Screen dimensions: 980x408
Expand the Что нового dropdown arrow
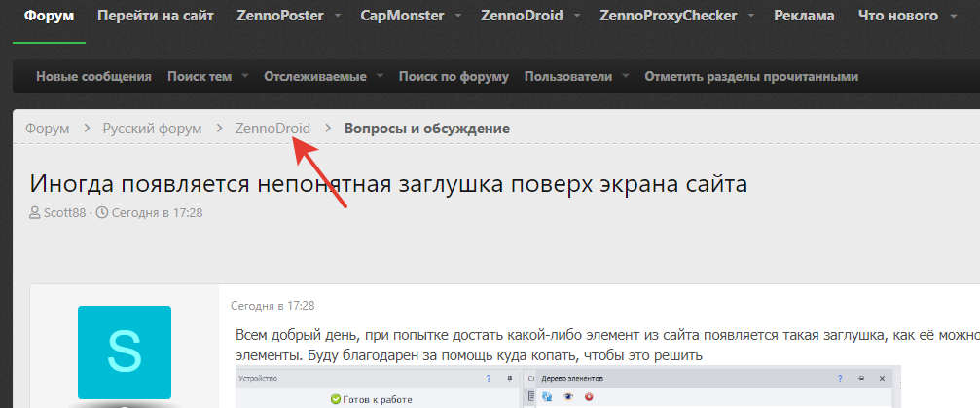point(953,17)
